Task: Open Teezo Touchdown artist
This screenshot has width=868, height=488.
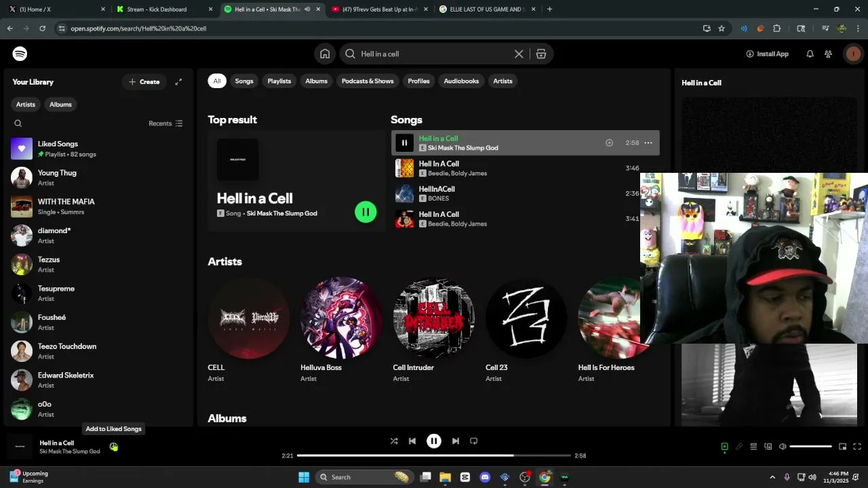Action: 98,351
